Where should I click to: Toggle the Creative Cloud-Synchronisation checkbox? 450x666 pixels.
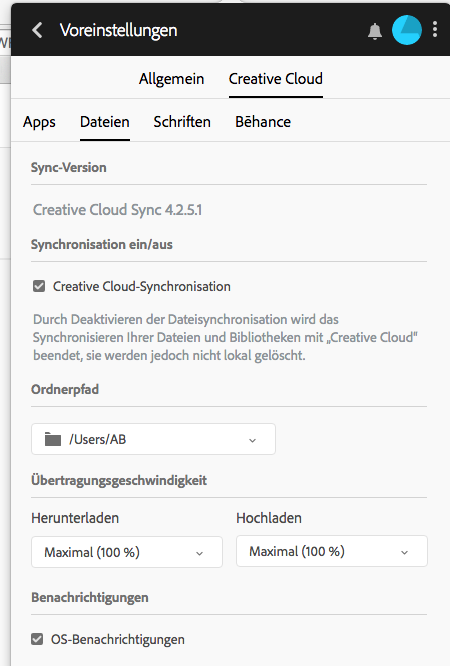39,286
